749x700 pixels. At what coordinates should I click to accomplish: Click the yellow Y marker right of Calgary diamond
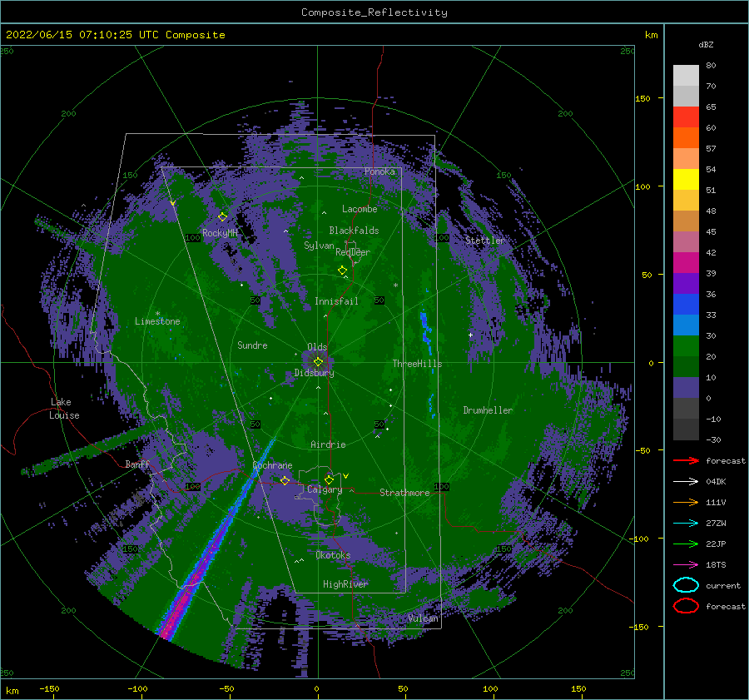346,476
